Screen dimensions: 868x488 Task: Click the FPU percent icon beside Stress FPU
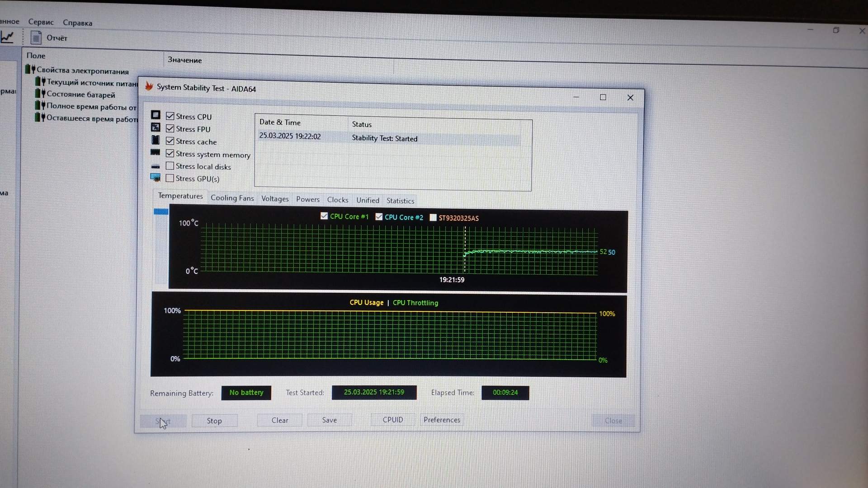click(156, 128)
